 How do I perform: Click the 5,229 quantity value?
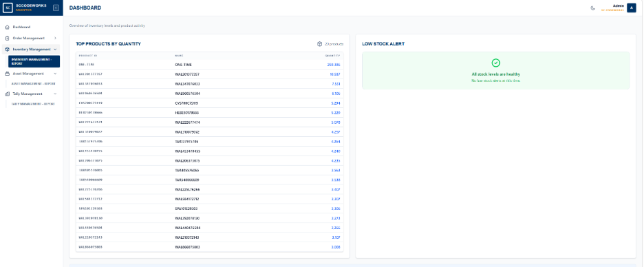coord(336,113)
